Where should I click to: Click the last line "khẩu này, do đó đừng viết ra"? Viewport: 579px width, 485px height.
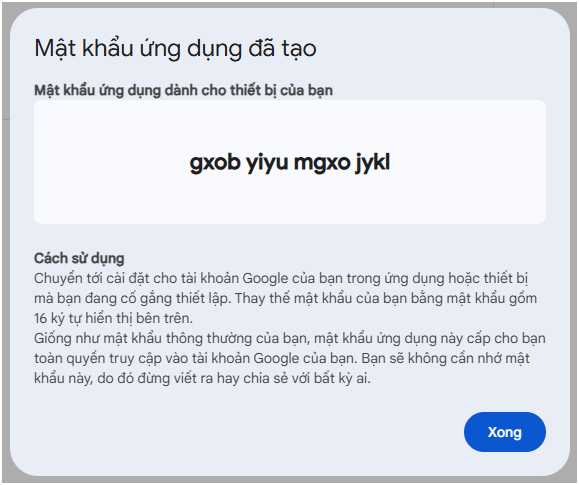tap(202, 378)
